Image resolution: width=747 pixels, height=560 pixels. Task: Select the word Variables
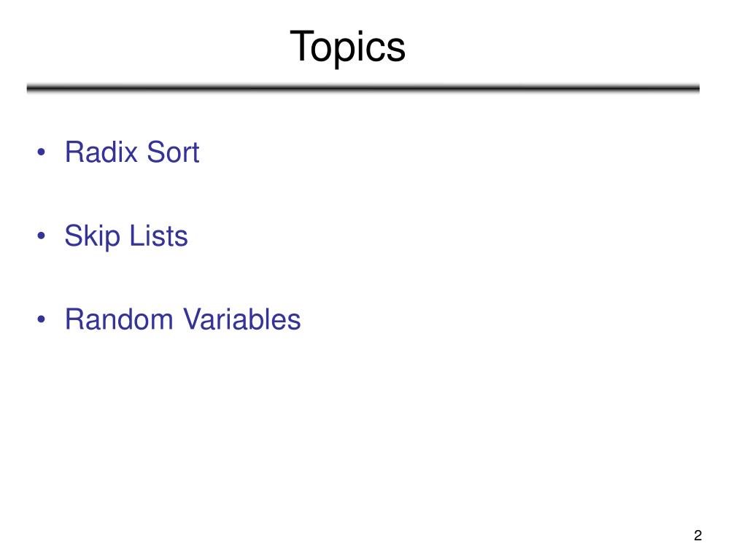coord(242,319)
